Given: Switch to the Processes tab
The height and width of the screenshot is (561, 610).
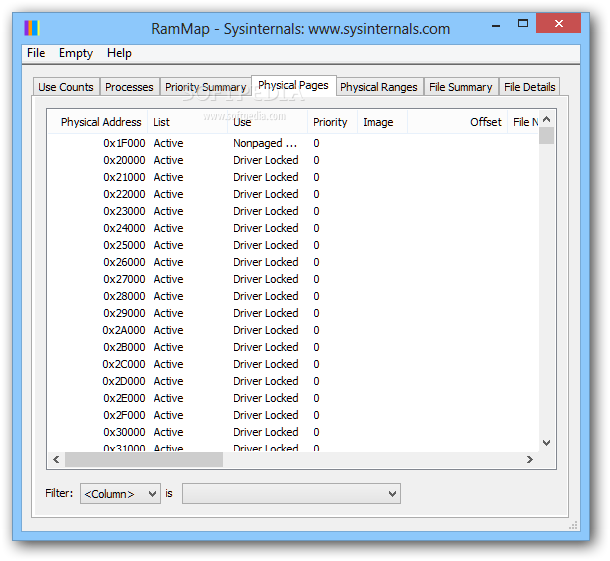Looking at the screenshot, I should coord(129,87).
